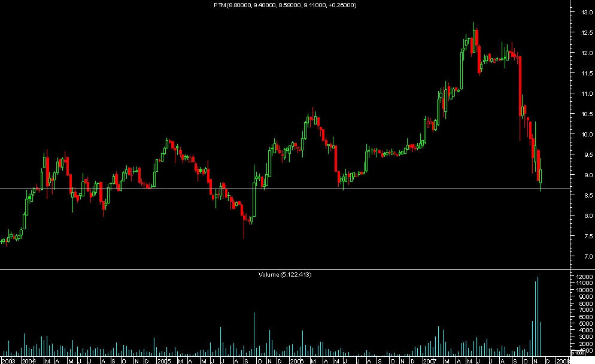Viewport: 595px width, 364px height.
Task: Click the 2006 year label on time axis
Action: coord(297,361)
